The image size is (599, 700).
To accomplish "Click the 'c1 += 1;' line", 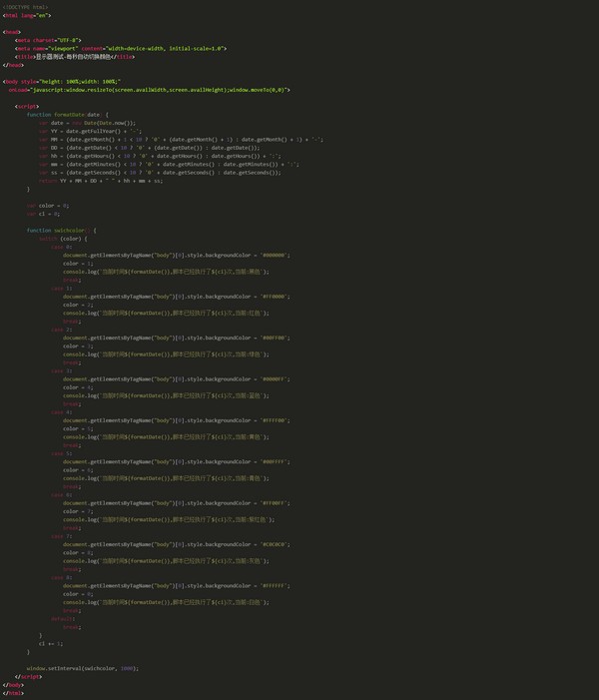I will click(x=51, y=644).
